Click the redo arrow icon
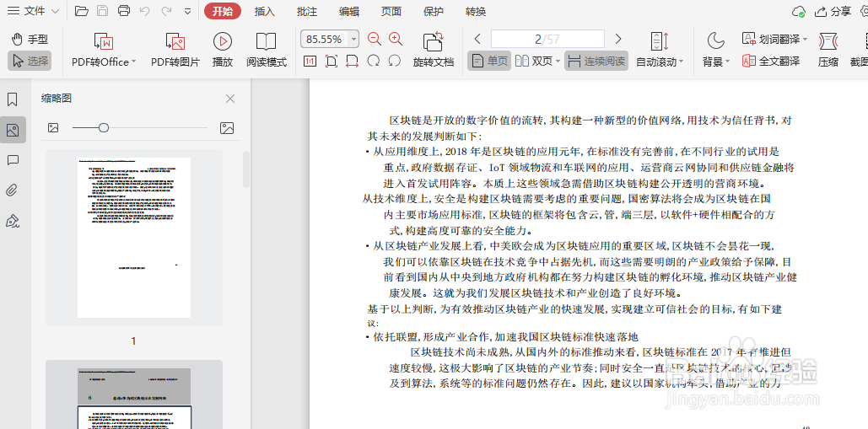The image size is (868, 429). click(166, 11)
